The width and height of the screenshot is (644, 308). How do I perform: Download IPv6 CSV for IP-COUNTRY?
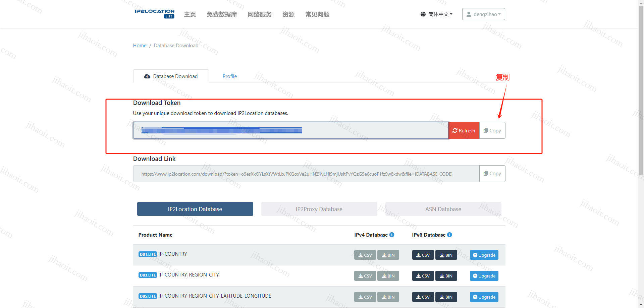coord(423,255)
